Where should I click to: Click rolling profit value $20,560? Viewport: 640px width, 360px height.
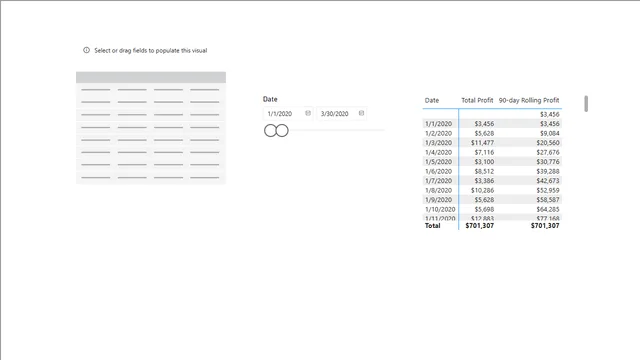[x=548, y=143]
